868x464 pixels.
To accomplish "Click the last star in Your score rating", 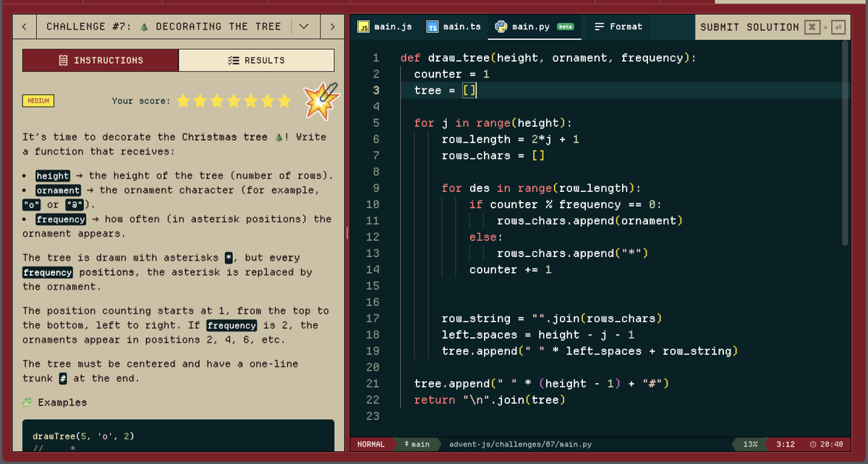I will pos(284,102).
